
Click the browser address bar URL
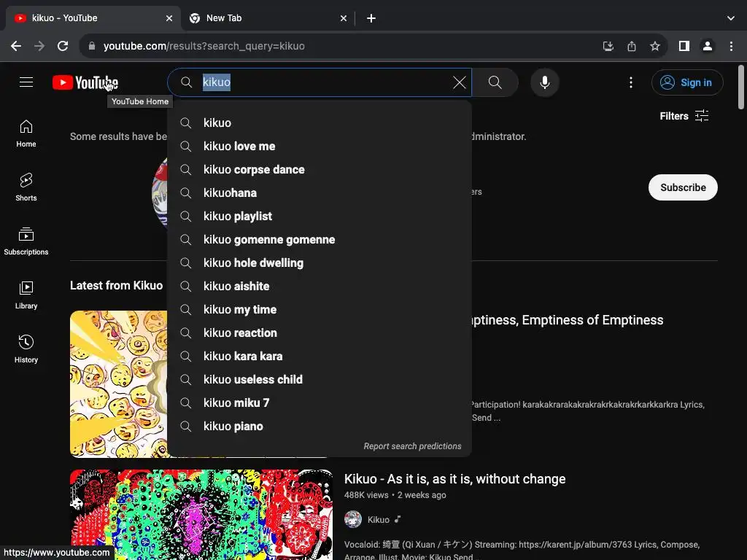coord(204,46)
